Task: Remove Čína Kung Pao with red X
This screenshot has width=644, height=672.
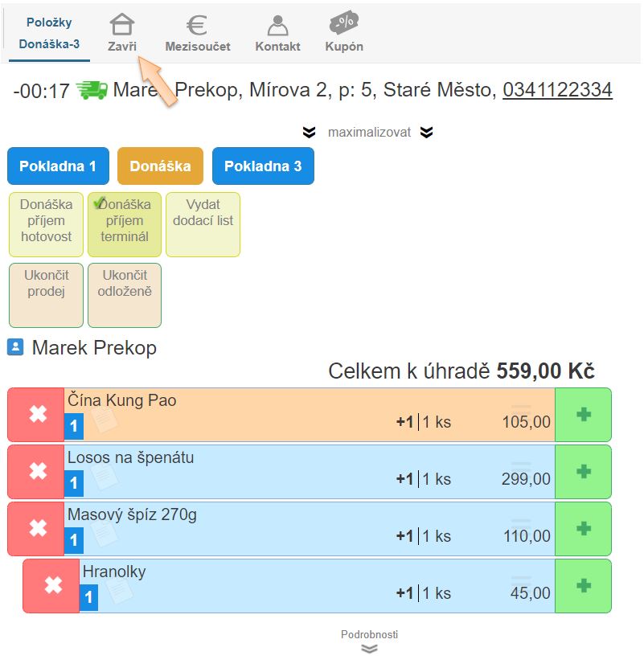Action: pyautogui.click(x=37, y=415)
